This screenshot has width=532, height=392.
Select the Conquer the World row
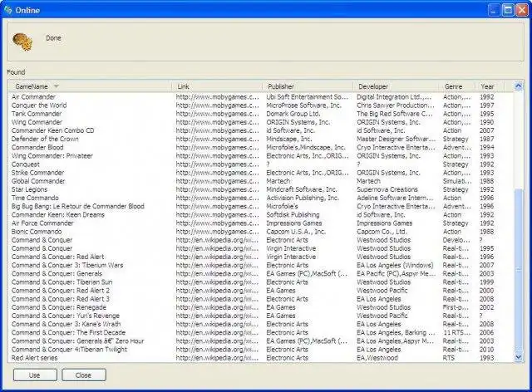pos(260,105)
